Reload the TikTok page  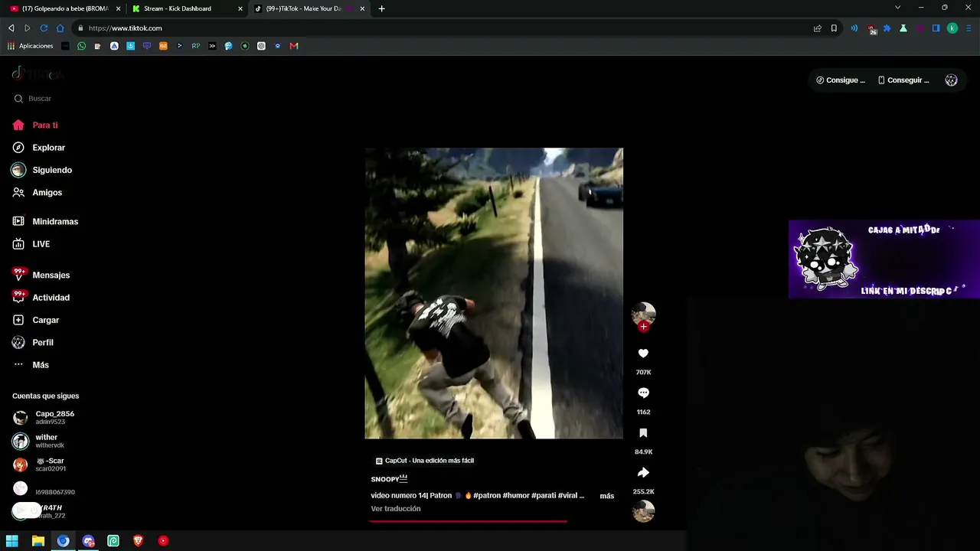point(44,28)
